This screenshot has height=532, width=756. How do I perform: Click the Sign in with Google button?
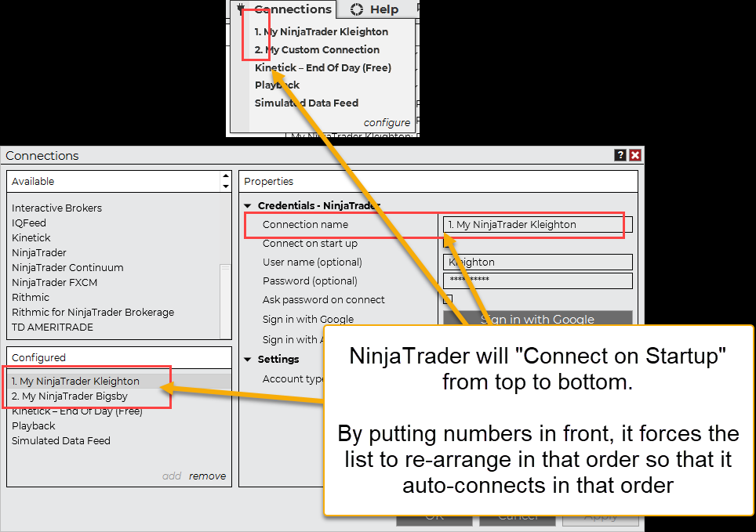537,319
